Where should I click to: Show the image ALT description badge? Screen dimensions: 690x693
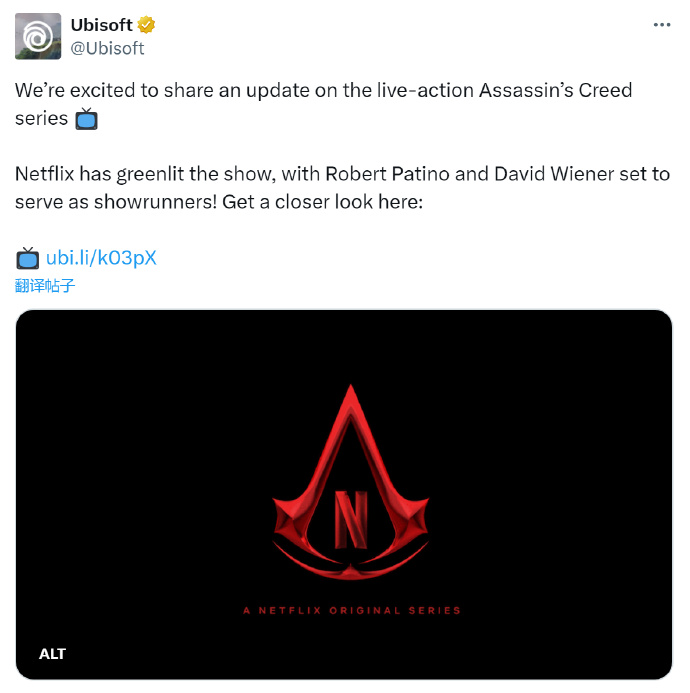click(x=52, y=654)
